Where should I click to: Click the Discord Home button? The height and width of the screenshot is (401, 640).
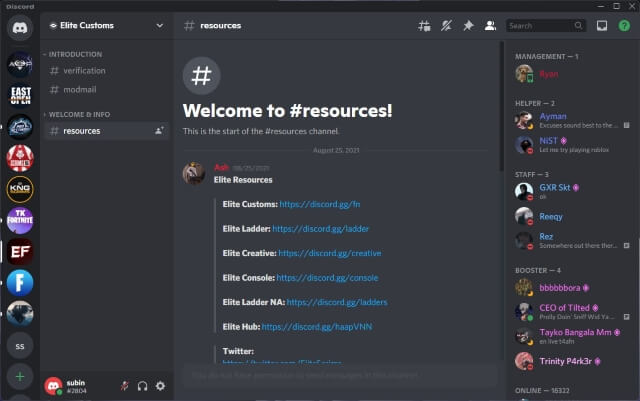pos(20,28)
